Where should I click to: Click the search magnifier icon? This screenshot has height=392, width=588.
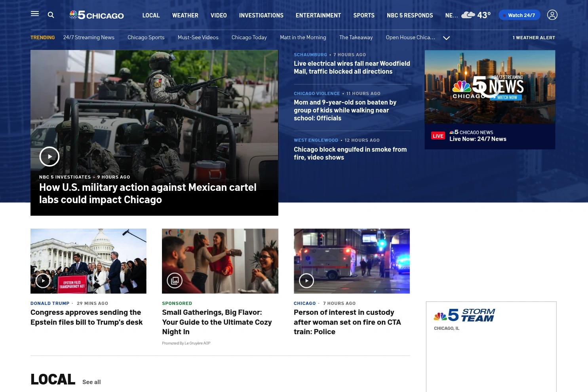click(51, 15)
